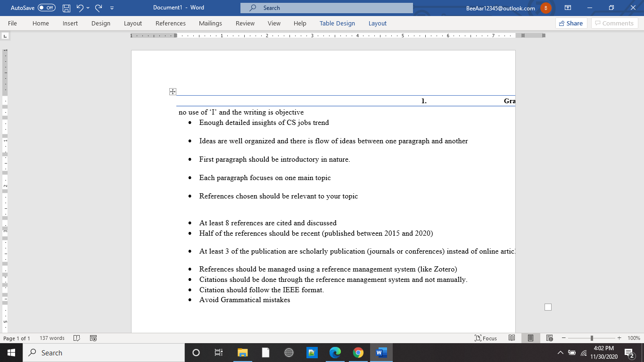The image size is (644, 362).
Task: Select Print Layout view icon
Action: [x=530, y=338]
